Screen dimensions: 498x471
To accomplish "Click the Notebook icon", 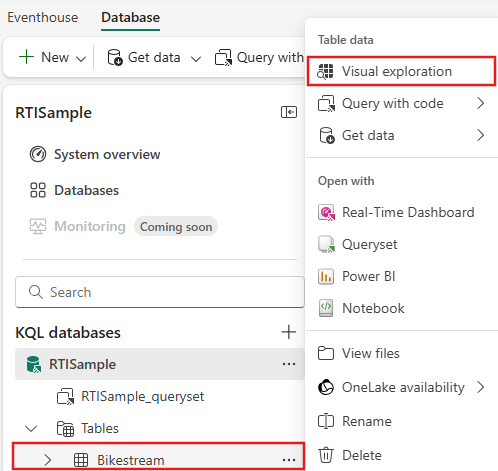I will tap(326, 308).
